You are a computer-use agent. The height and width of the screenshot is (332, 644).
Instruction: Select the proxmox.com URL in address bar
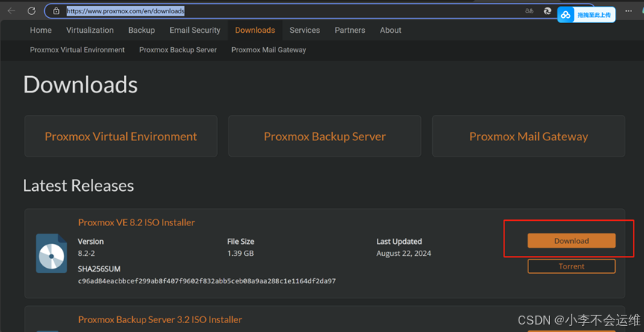pos(125,11)
